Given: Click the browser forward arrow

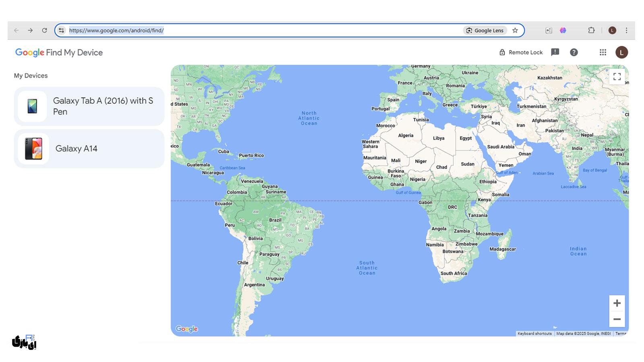Looking at the screenshot, I should 30,30.
